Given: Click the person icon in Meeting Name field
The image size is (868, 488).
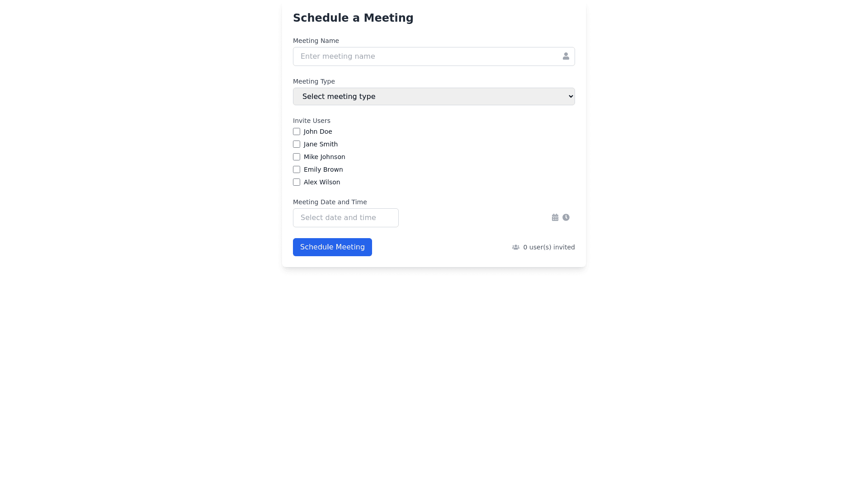Looking at the screenshot, I should point(566,56).
